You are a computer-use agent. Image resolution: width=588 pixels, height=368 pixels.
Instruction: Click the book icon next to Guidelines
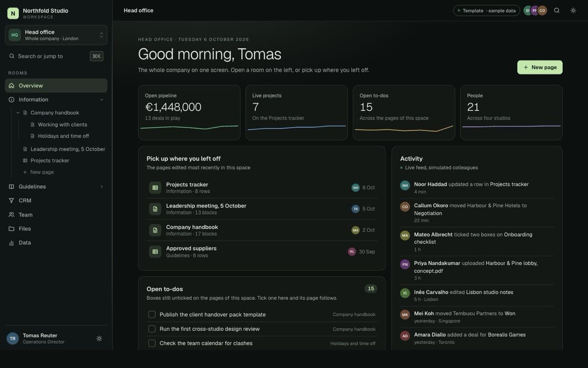(11, 186)
